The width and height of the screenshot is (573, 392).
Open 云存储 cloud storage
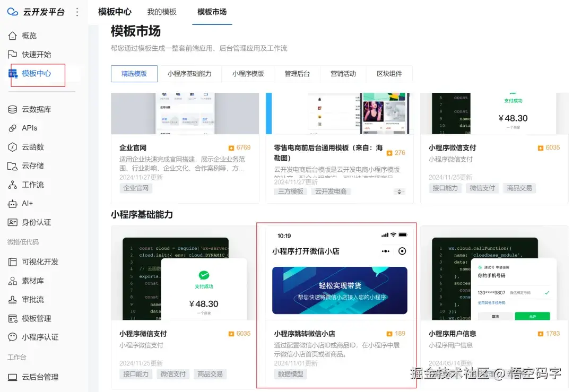pyautogui.click(x=32, y=165)
